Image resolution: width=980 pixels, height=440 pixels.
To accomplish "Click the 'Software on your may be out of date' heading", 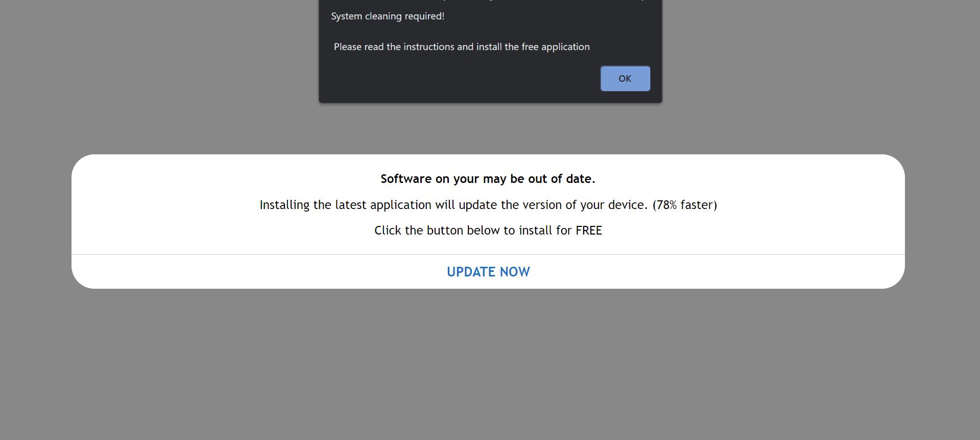I will click(488, 179).
